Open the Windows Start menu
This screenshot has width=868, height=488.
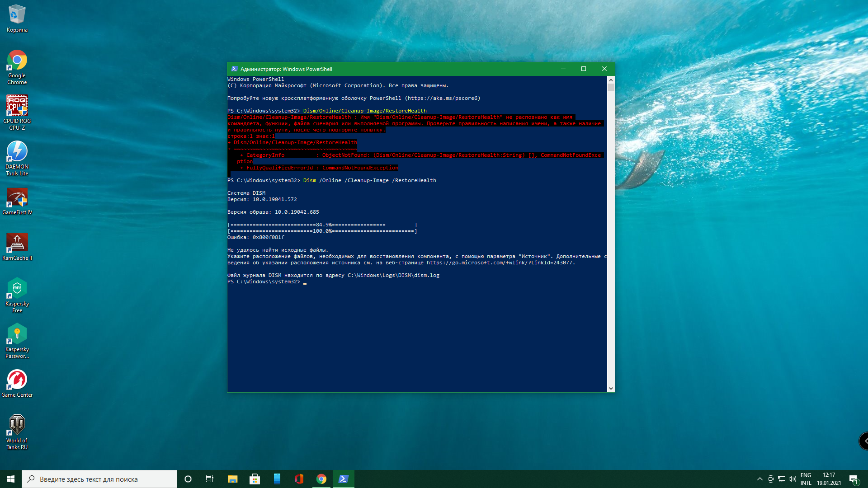click(11, 479)
